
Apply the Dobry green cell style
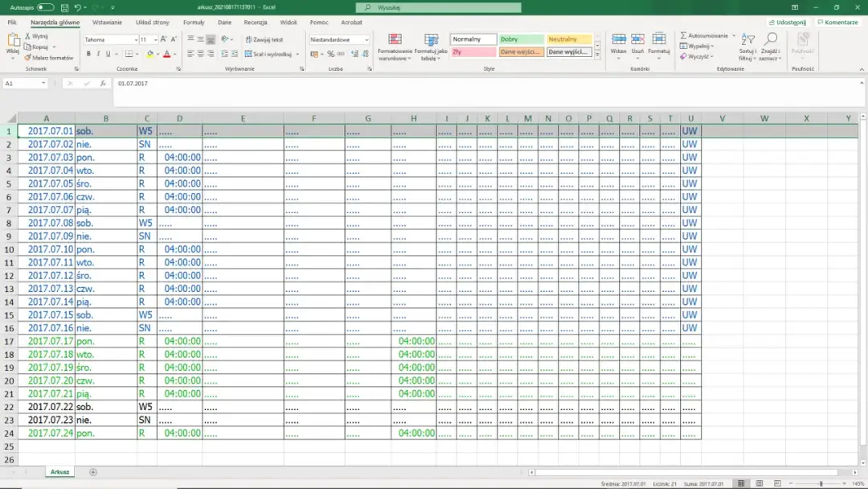click(x=521, y=39)
